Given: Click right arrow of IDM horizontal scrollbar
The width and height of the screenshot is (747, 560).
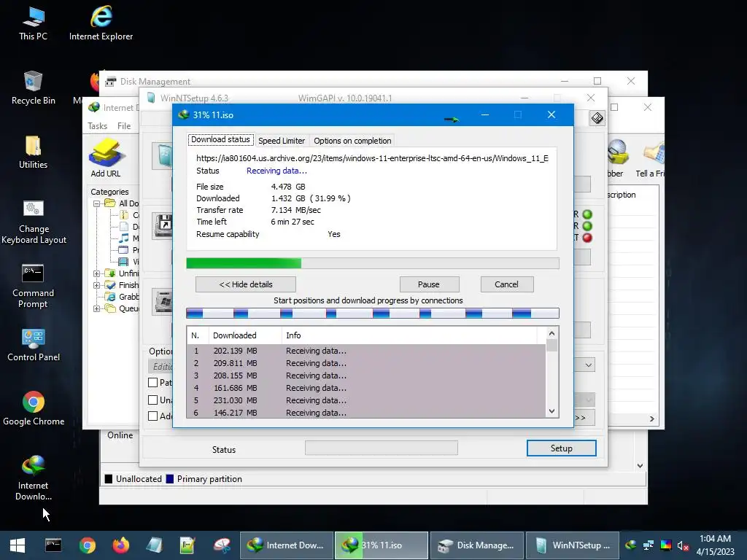Looking at the screenshot, I should click(x=651, y=419).
